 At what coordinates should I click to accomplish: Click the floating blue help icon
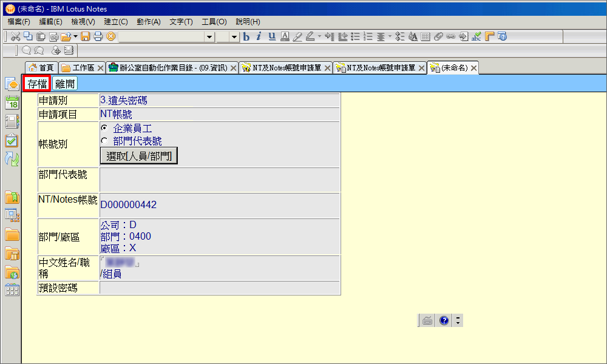coord(444,320)
